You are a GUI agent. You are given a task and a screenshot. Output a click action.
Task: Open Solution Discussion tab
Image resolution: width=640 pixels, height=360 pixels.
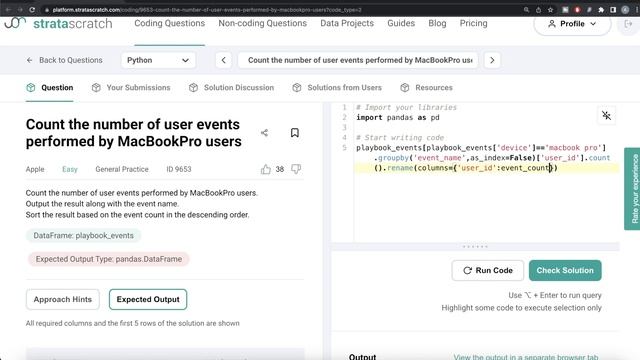click(x=231, y=87)
